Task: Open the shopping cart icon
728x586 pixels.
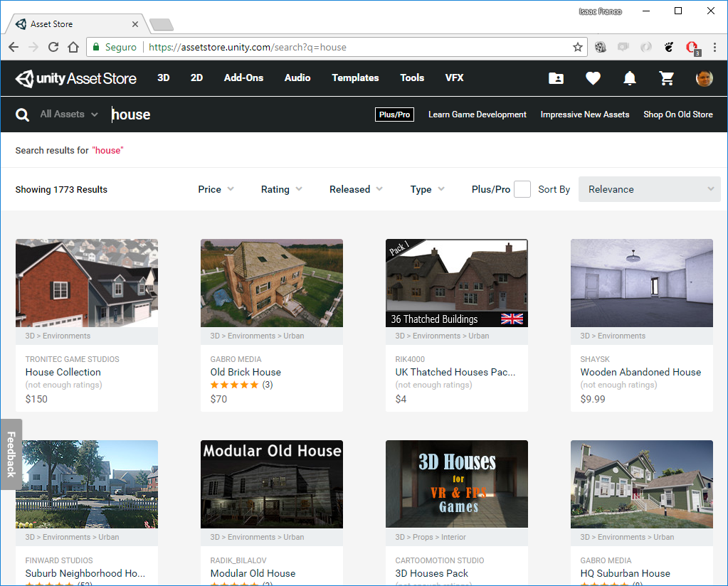Action: coord(667,78)
